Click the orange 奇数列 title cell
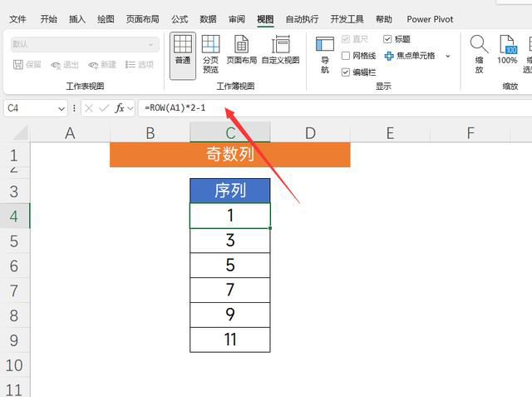This screenshot has width=532, height=397. point(230,155)
